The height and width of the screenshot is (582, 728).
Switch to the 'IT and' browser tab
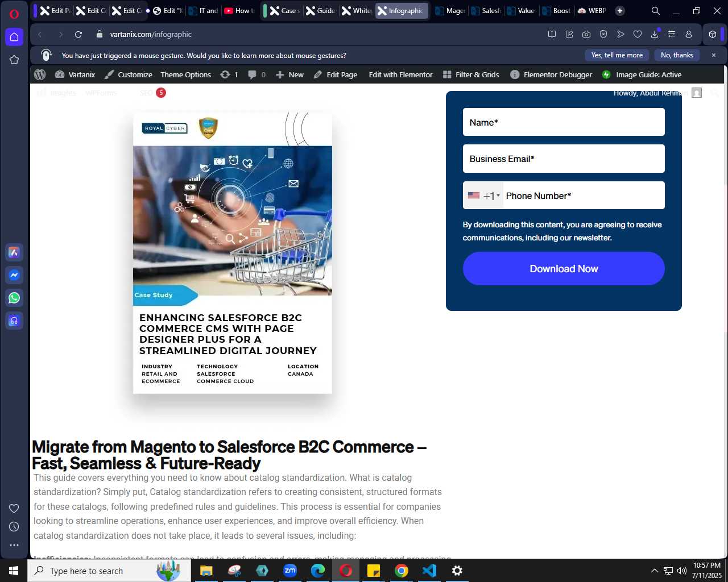coord(204,11)
